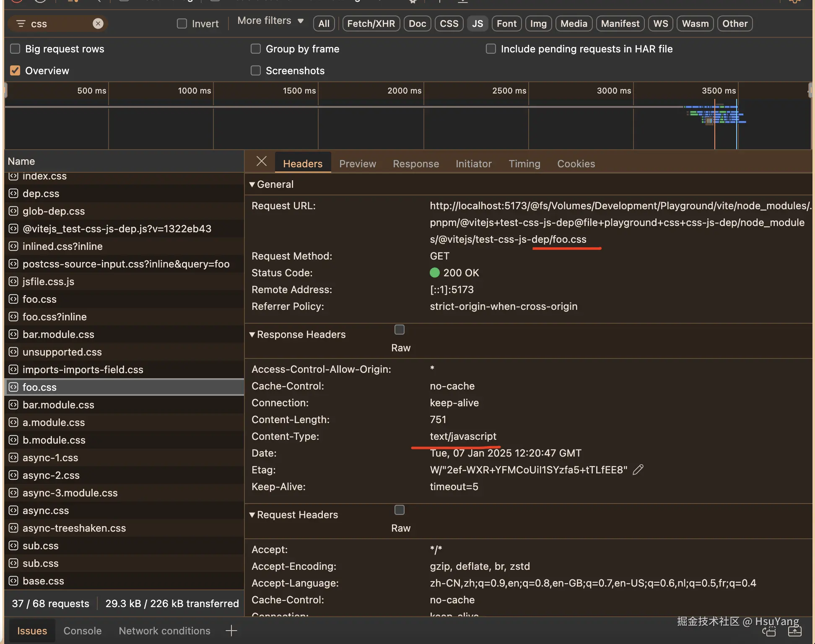Image resolution: width=815 pixels, height=644 pixels.
Task: Filter requests by Fetch/XHR type
Action: (371, 23)
